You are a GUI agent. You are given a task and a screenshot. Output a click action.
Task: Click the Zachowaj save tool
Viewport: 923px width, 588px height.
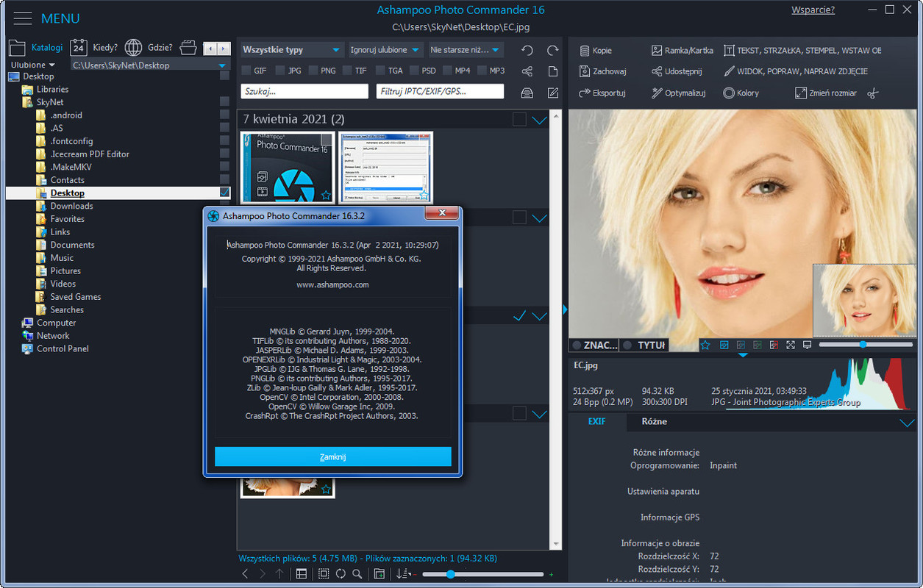[602, 71]
